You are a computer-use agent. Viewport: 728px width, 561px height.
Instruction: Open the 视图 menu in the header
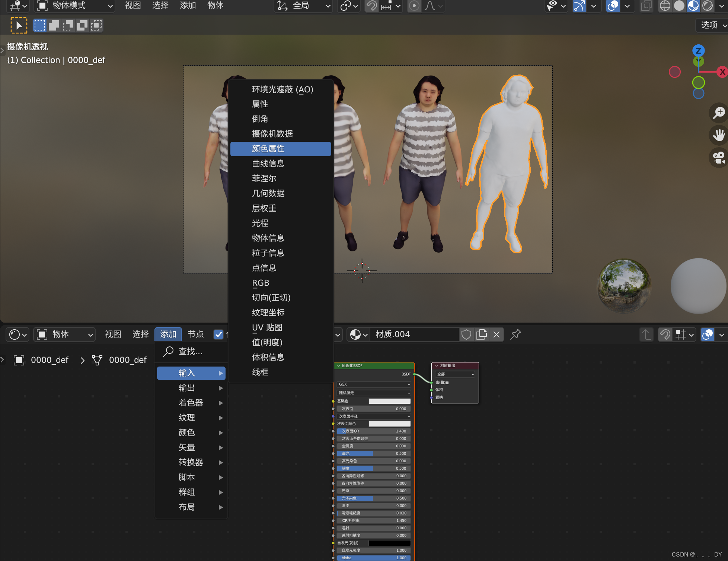point(132,6)
